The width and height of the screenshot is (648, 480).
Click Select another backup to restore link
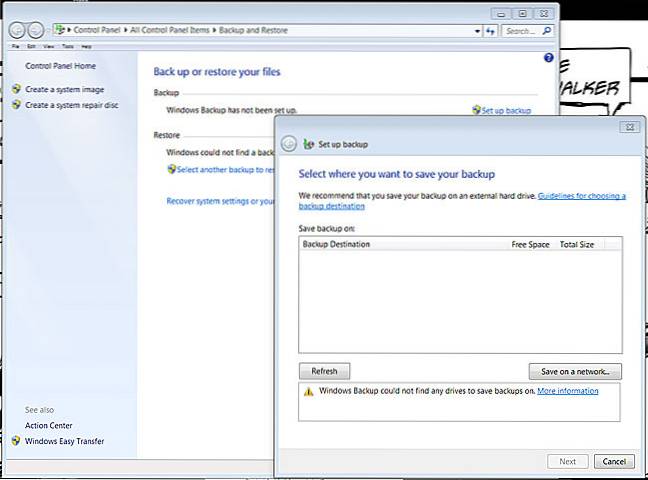pyautogui.click(x=225, y=170)
